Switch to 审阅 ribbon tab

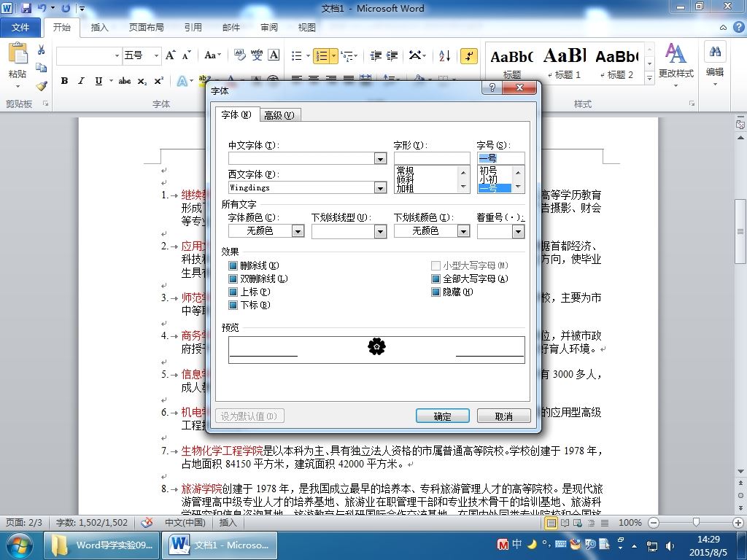pyautogui.click(x=268, y=28)
